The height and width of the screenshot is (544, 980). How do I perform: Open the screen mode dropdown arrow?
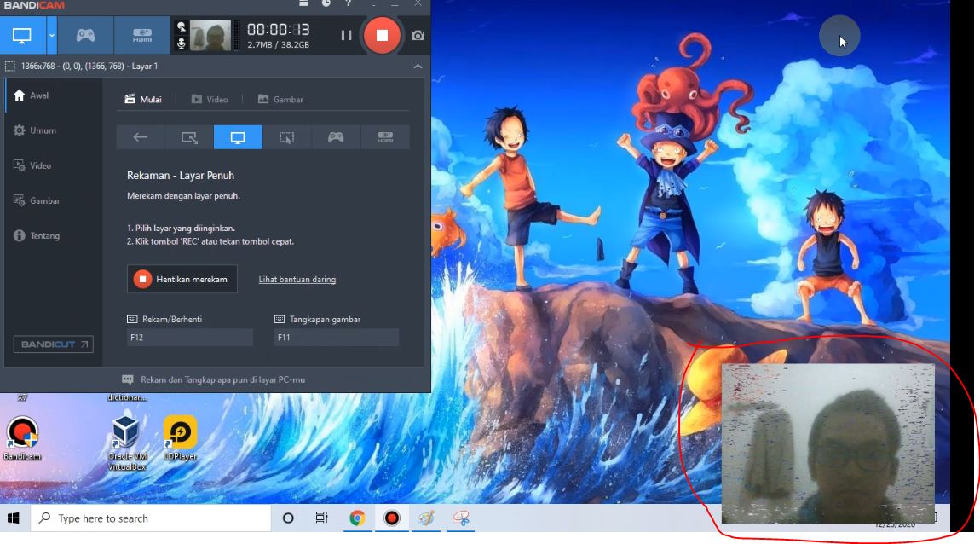pos(52,36)
